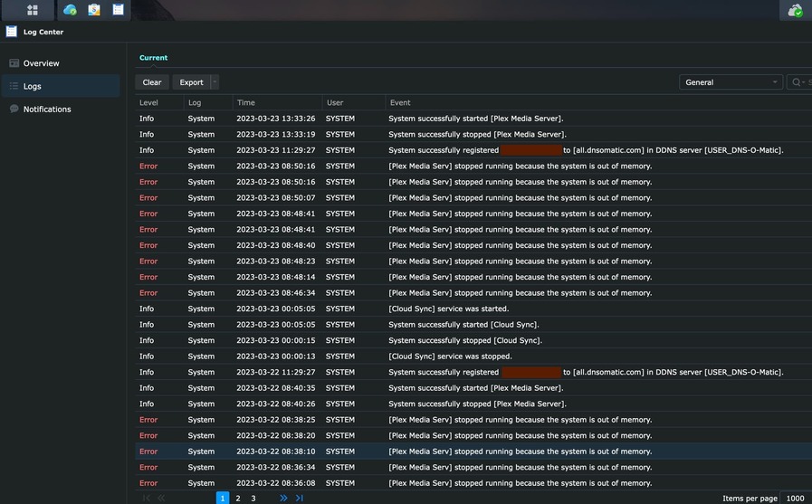Click the search filter field
812x504 pixels.
coord(799,82)
